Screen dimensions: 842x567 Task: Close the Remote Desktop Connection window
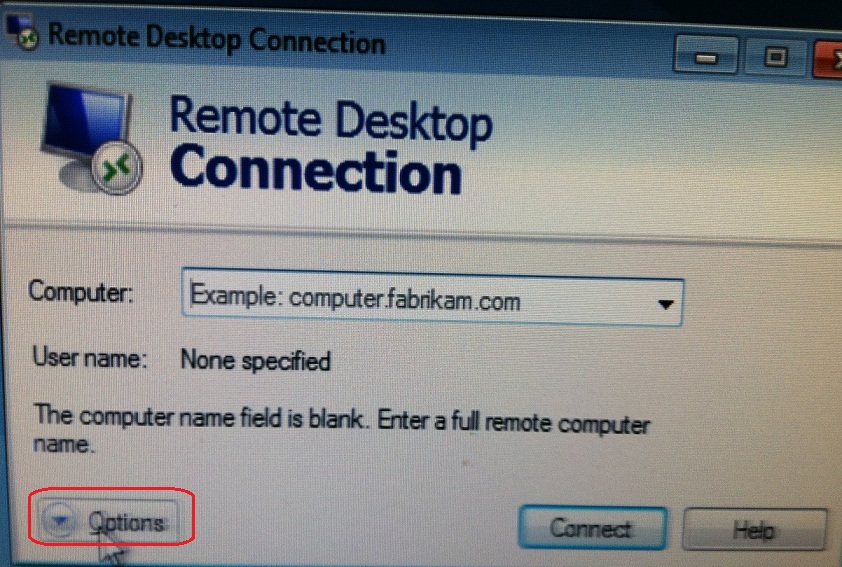(x=829, y=59)
